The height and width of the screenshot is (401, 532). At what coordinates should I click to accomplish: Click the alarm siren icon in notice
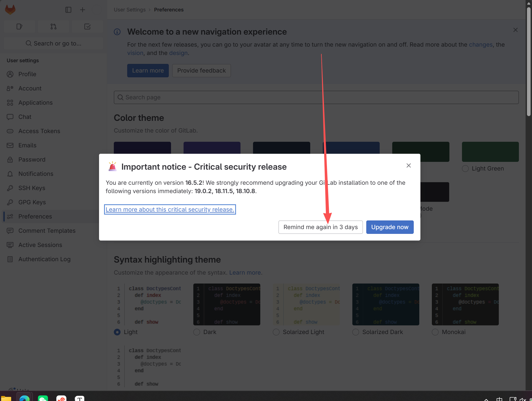pos(112,166)
